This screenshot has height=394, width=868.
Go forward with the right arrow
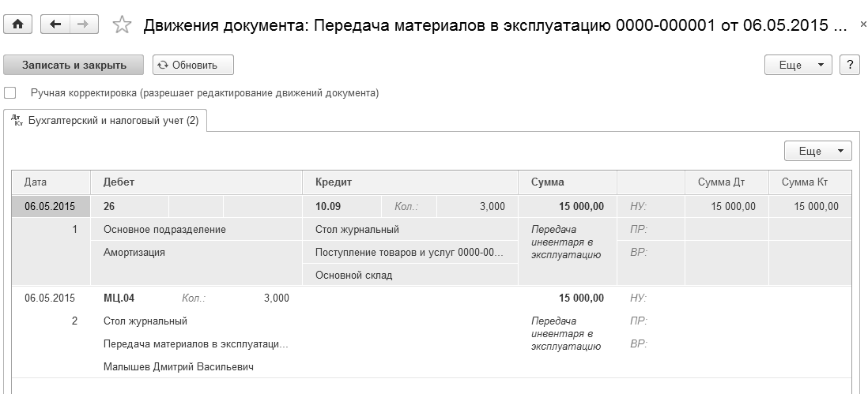pos(81,25)
